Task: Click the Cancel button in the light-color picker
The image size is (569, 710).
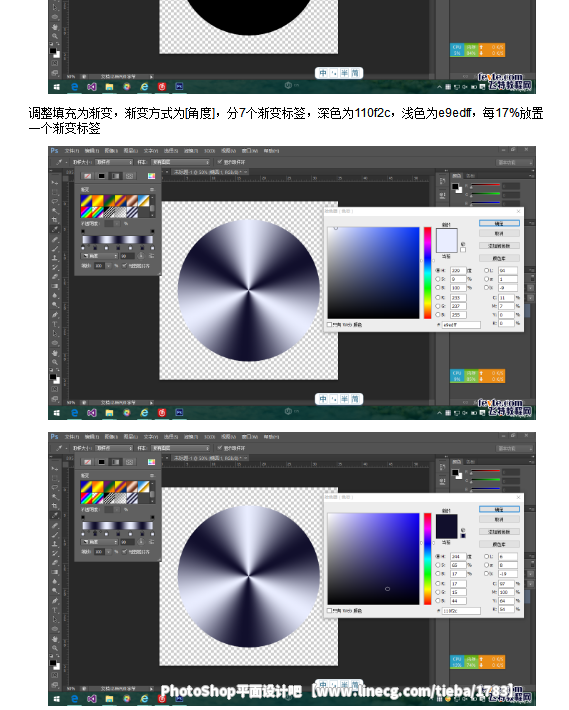Action: pos(499,233)
